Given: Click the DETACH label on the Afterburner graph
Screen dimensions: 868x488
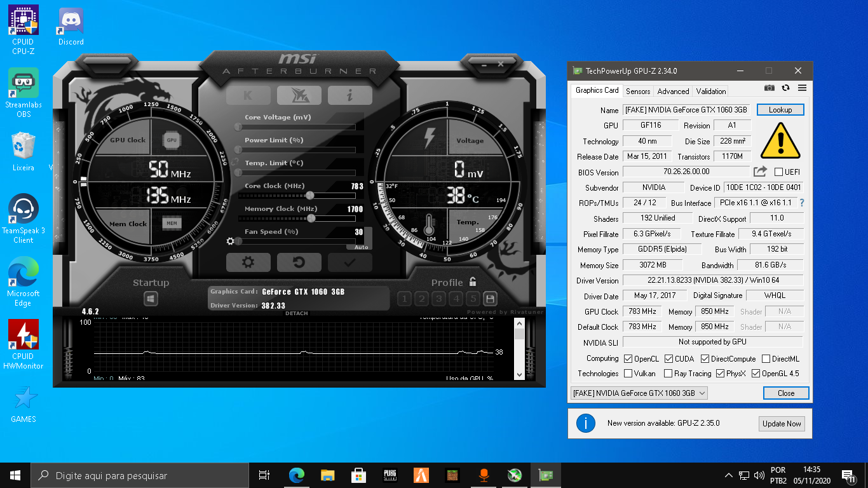Looking at the screenshot, I should coord(297,313).
